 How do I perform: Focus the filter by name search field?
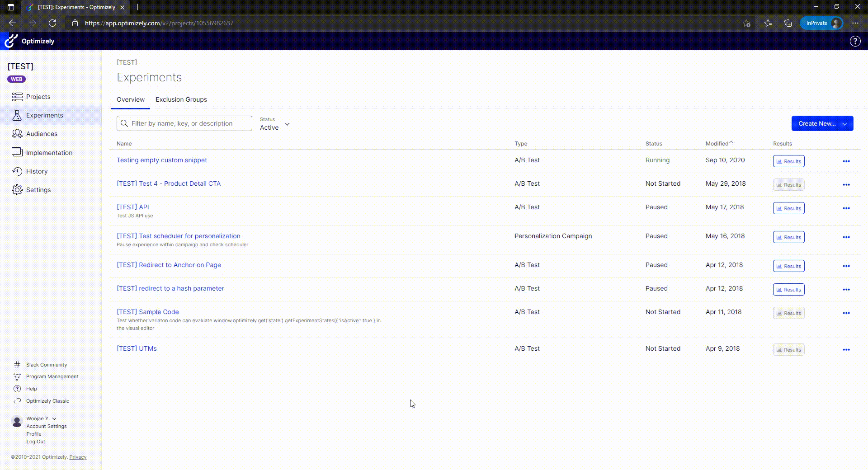coord(184,123)
